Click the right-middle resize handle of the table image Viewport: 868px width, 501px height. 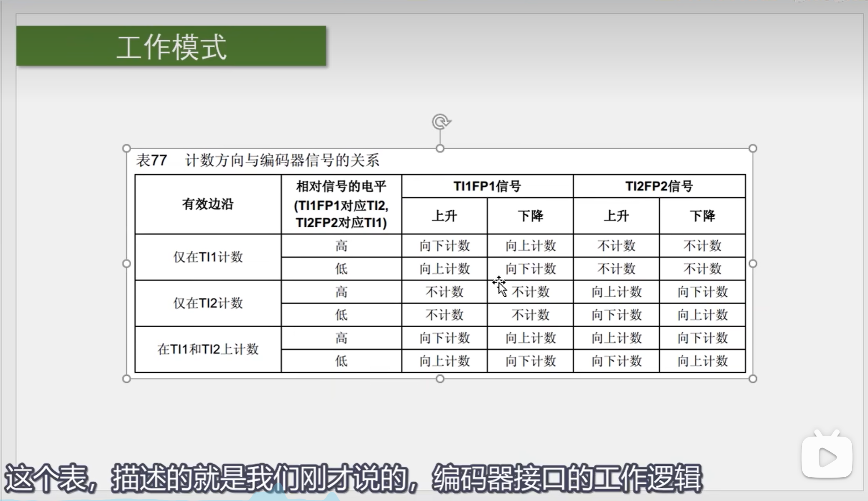pos(753,264)
